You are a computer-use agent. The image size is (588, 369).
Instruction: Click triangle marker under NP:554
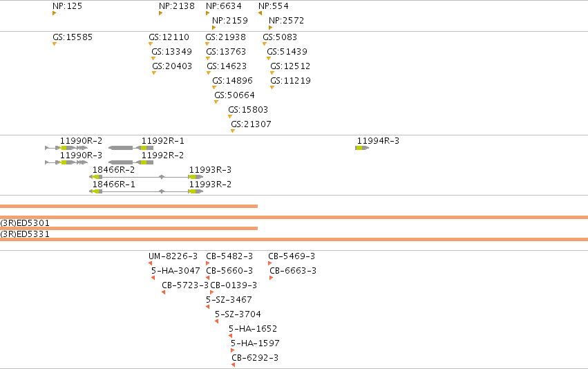click(260, 14)
